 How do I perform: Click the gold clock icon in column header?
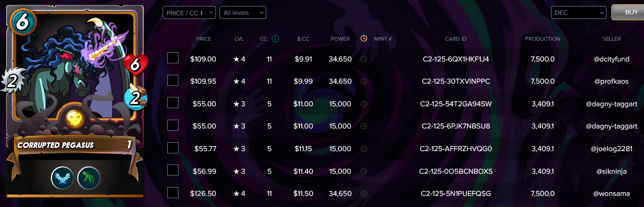tap(363, 39)
